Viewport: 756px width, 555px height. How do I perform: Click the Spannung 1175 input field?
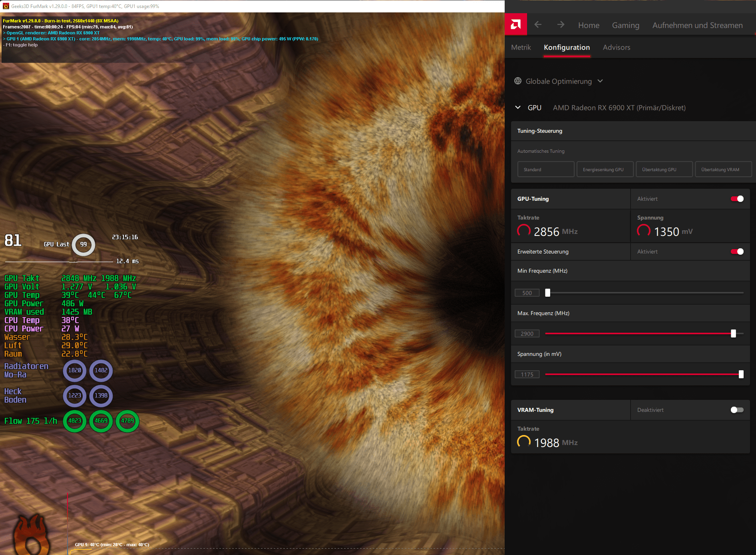pos(527,374)
